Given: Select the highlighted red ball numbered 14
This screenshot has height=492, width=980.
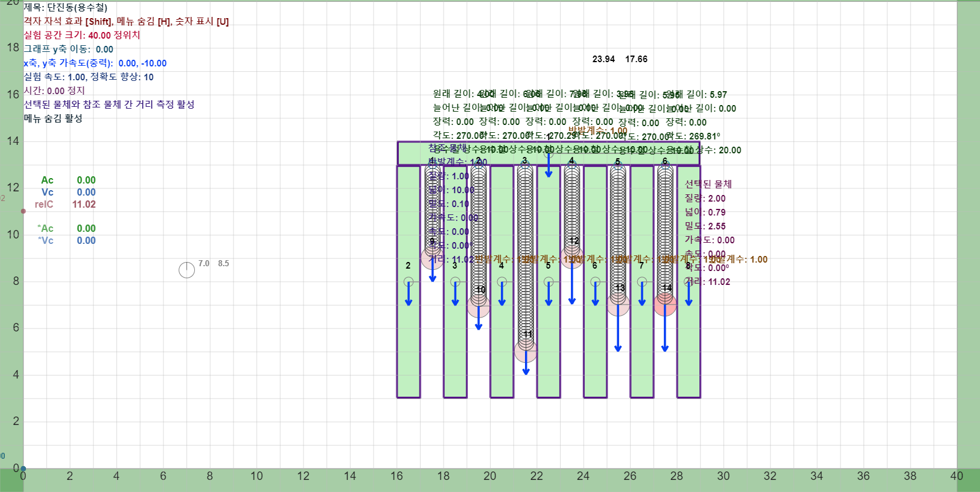Looking at the screenshot, I should (665, 305).
